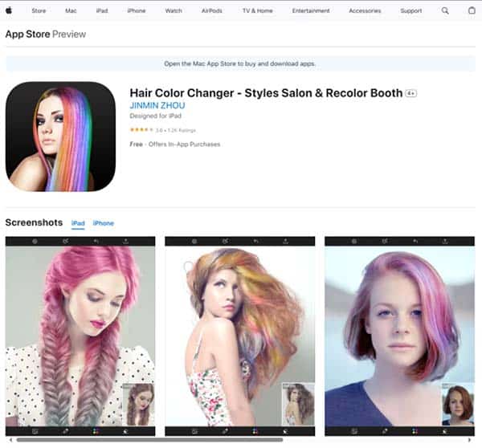This screenshot has width=482, height=448.
Task: Open the search magnifier icon
Action: (x=445, y=10)
